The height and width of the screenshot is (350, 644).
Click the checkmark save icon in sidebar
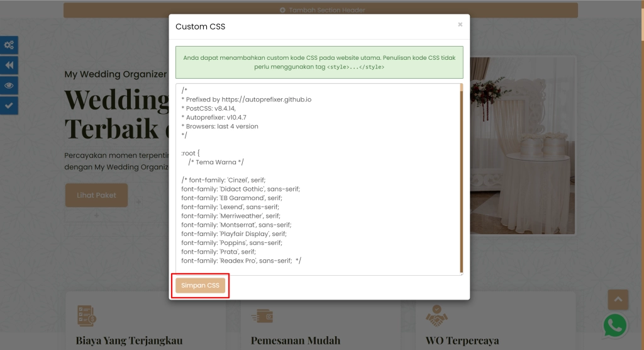click(x=9, y=105)
